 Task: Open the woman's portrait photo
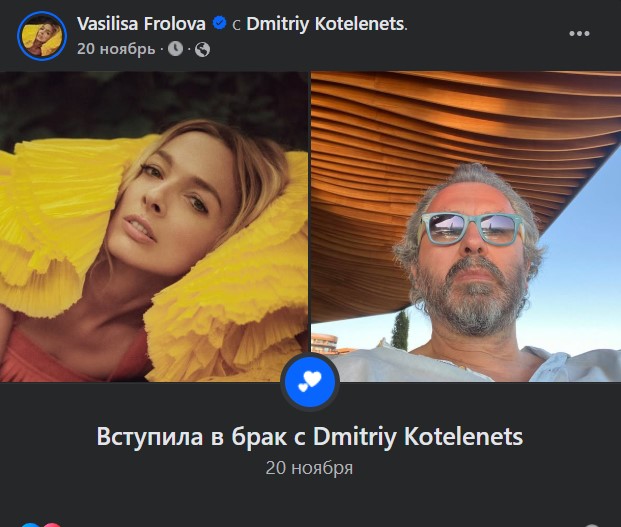click(x=154, y=226)
